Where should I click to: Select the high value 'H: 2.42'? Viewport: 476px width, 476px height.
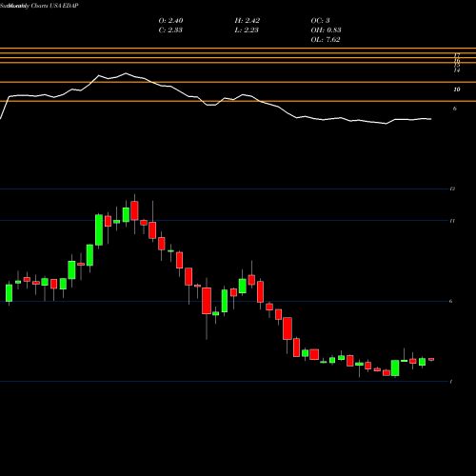248,20
